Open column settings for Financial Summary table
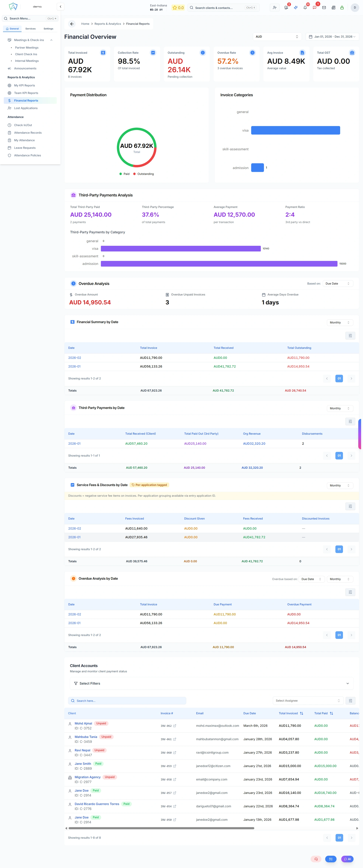The image size is (363, 868). coord(350,336)
